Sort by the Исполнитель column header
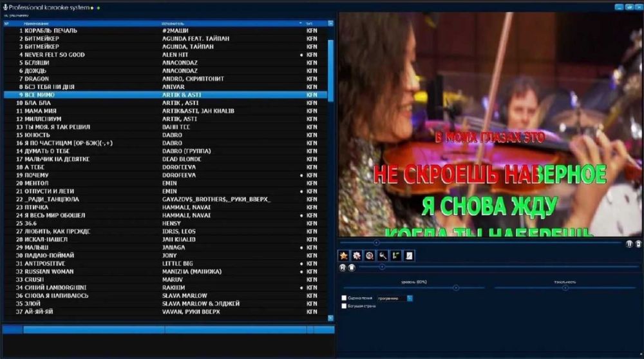Viewport: 644px width, 359px height. pyautogui.click(x=173, y=23)
